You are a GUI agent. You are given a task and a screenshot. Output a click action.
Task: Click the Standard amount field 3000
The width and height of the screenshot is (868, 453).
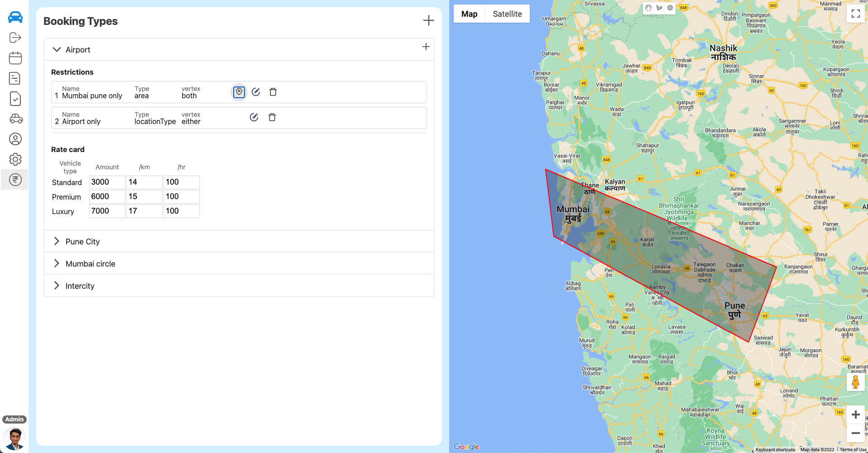107,182
